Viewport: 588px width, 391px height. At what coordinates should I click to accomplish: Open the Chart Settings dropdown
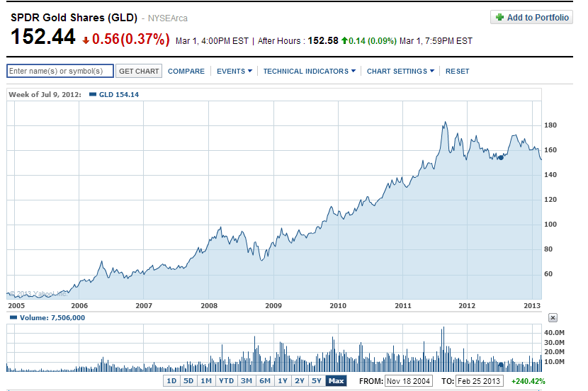point(400,72)
